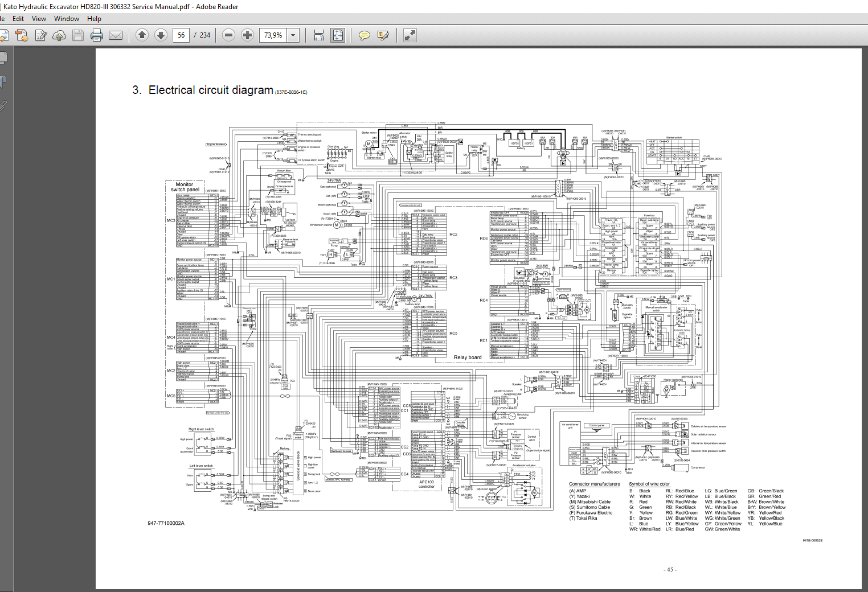Open a PDF file

pyautogui.click(x=5, y=35)
